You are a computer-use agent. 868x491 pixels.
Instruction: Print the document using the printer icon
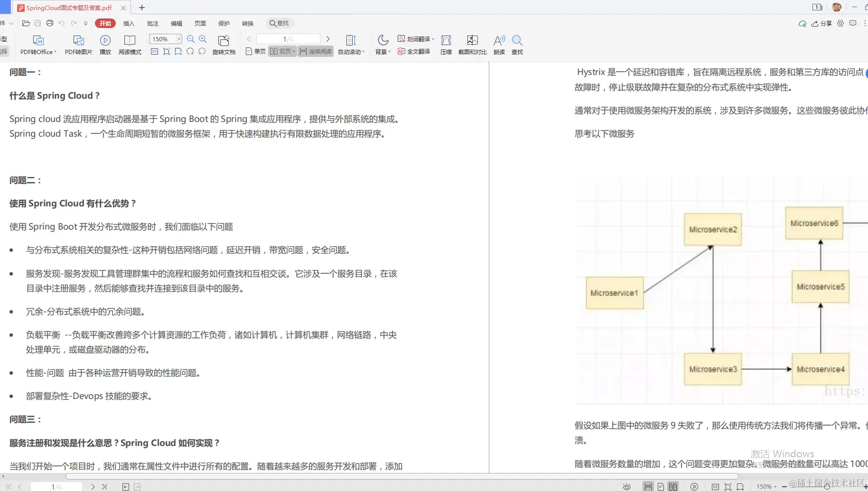[x=50, y=23]
